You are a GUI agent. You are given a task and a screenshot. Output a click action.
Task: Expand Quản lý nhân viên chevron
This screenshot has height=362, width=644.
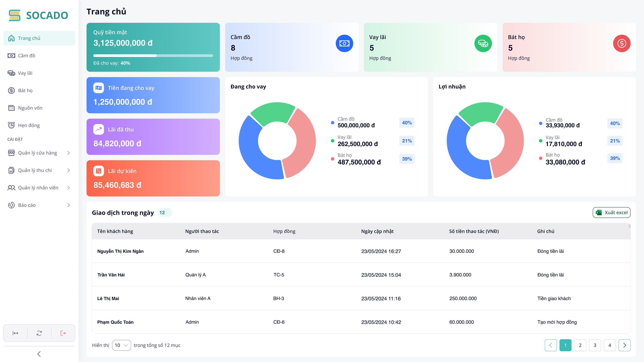[x=69, y=188]
